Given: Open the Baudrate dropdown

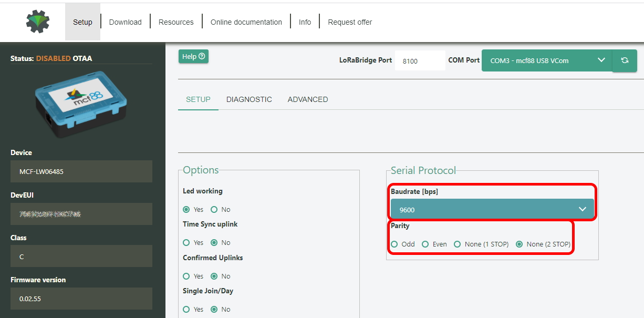Looking at the screenshot, I should tap(492, 209).
